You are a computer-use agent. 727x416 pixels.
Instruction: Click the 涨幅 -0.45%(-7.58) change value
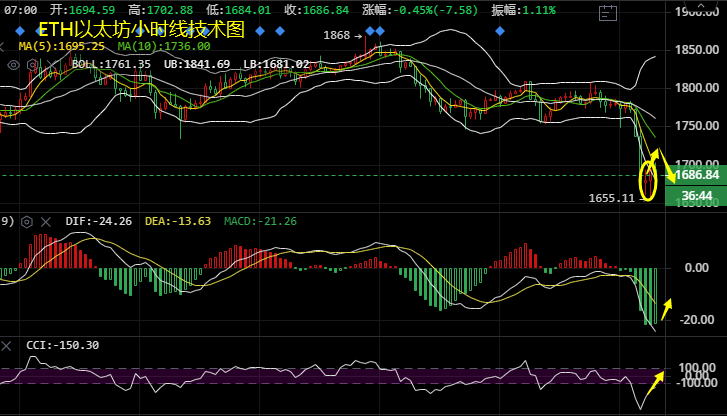point(420,10)
